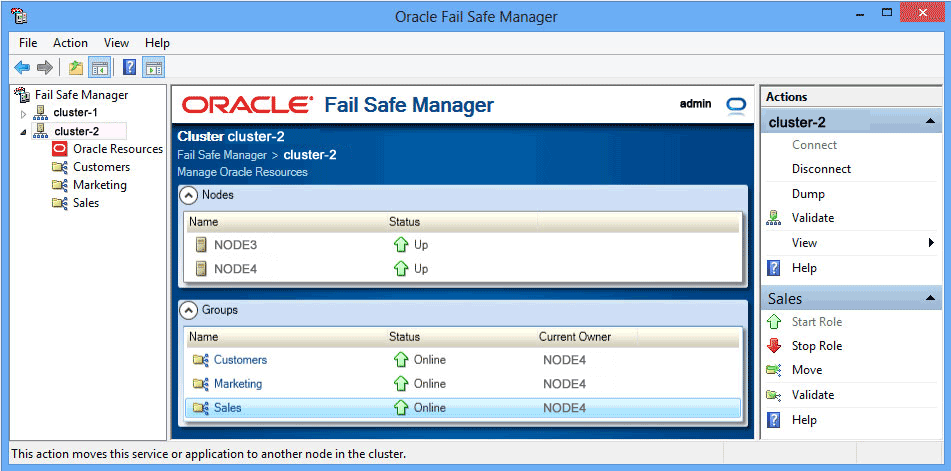951x471 pixels.
Task: Click the Marketing folder icon in Groups table
Action: coord(201,384)
